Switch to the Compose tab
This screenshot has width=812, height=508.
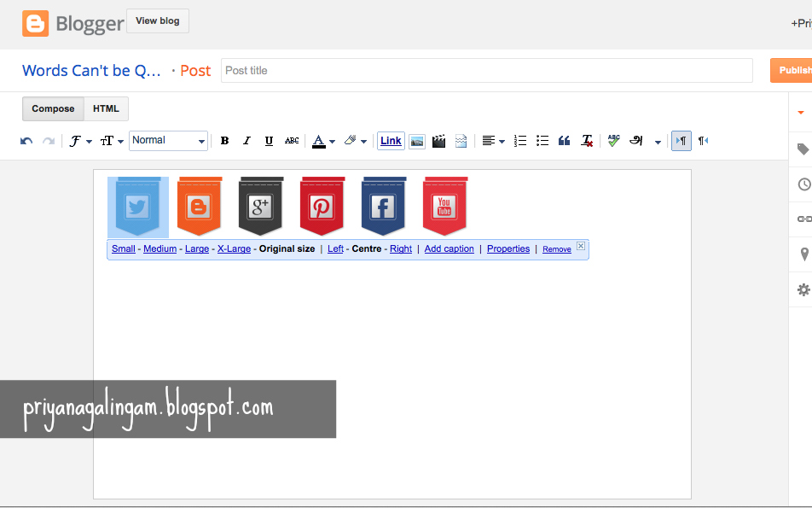tap(53, 109)
